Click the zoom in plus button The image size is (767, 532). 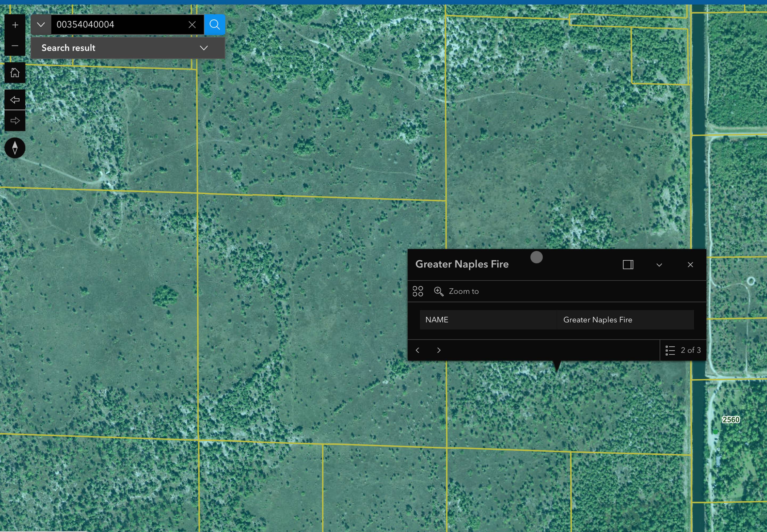(15, 25)
